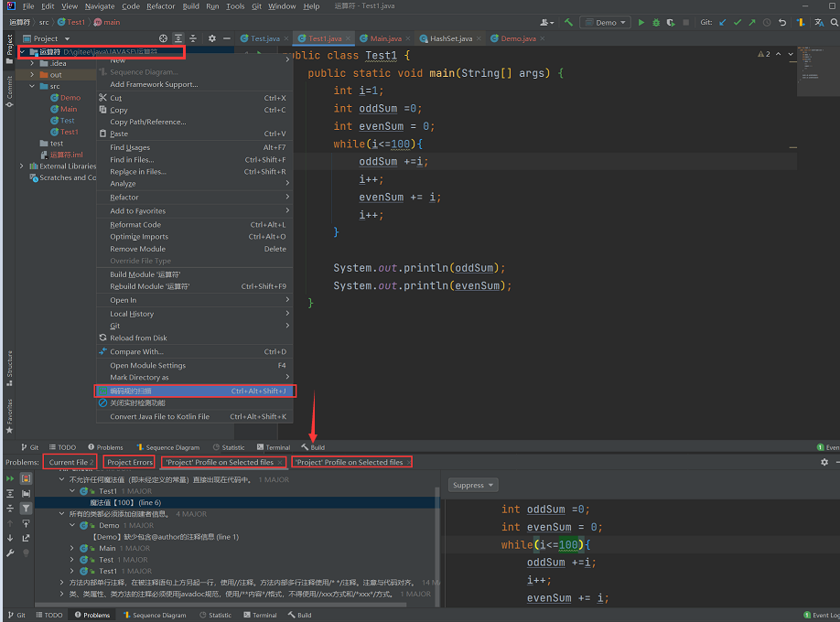The height and width of the screenshot is (622, 840).
Task: Expand External Libraries node
Action: pos(21,166)
